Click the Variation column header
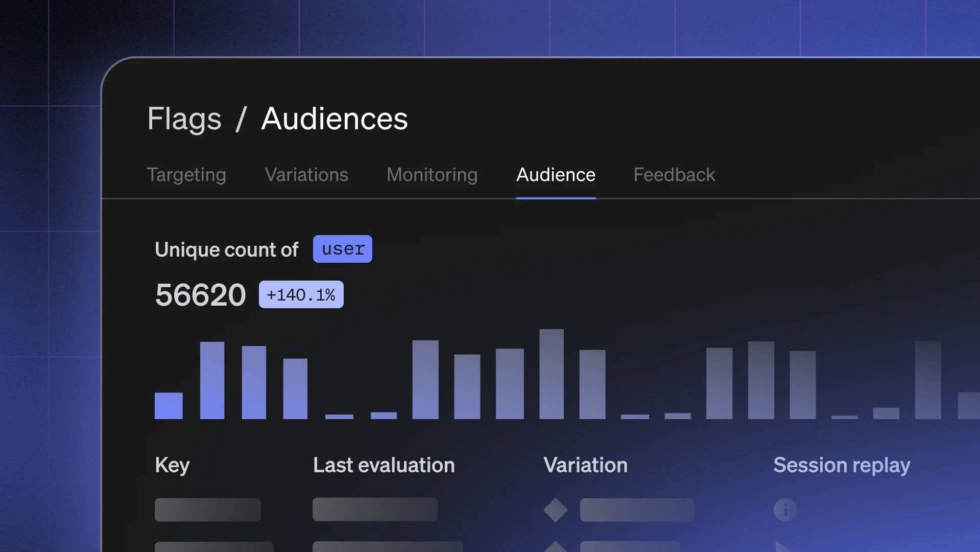Viewport: 980px width, 552px height. (585, 465)
